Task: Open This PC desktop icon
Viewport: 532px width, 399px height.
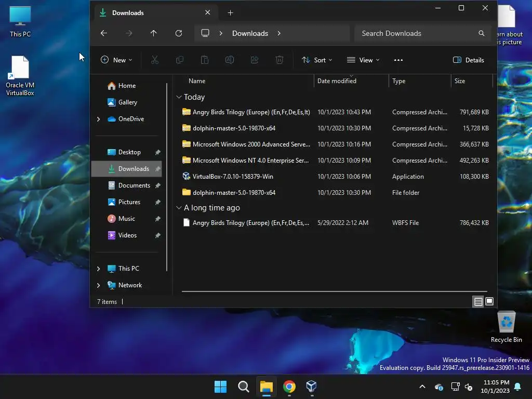Action: pos(20,21)
